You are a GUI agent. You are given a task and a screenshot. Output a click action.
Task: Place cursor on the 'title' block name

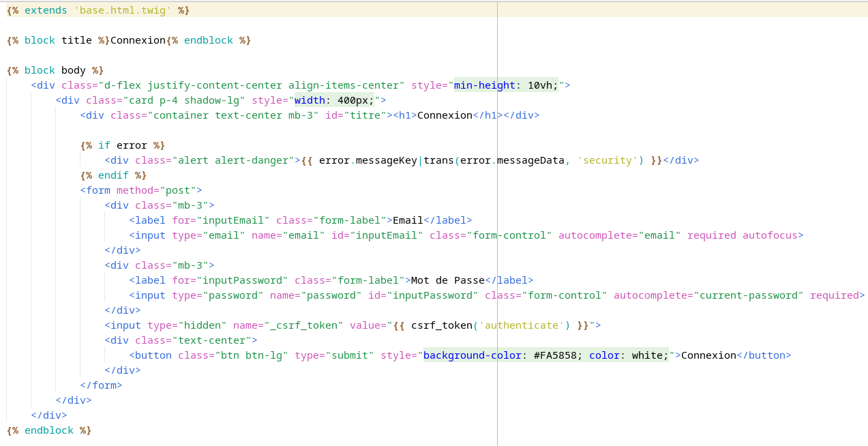point(76,40)
